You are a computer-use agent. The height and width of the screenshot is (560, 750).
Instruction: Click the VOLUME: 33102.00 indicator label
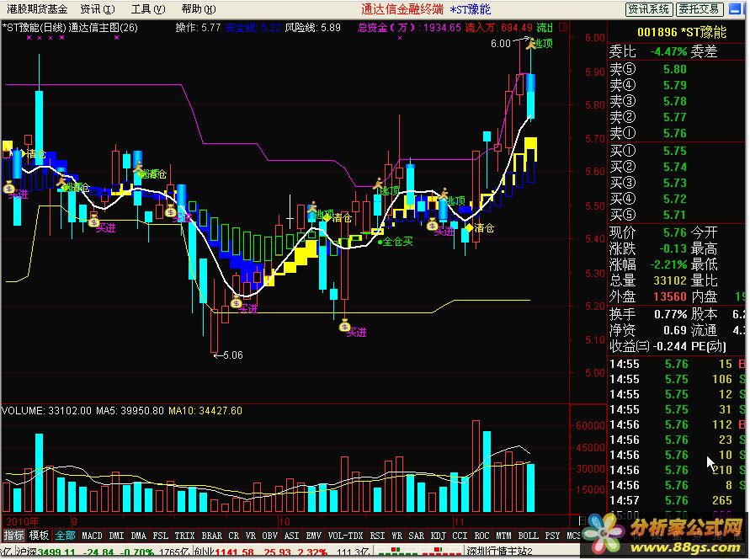coord(46,411)
